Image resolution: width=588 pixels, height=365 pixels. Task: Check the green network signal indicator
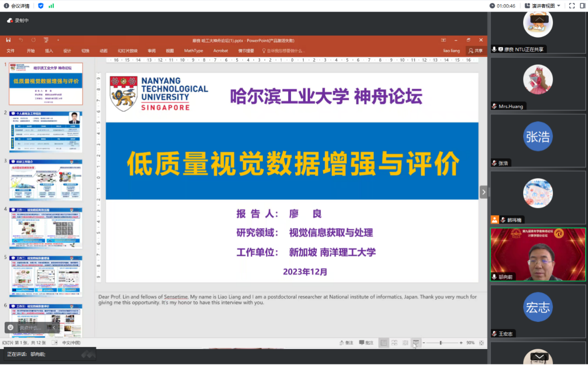click(51, 6)
